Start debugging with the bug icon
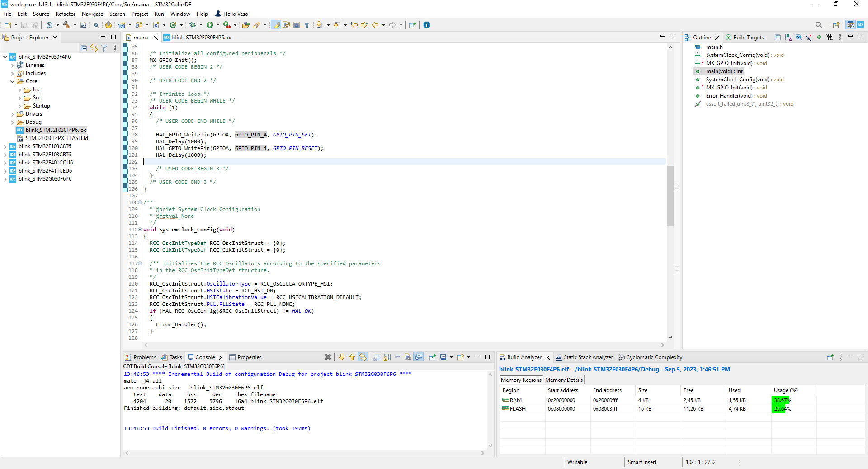 (193, 25)
